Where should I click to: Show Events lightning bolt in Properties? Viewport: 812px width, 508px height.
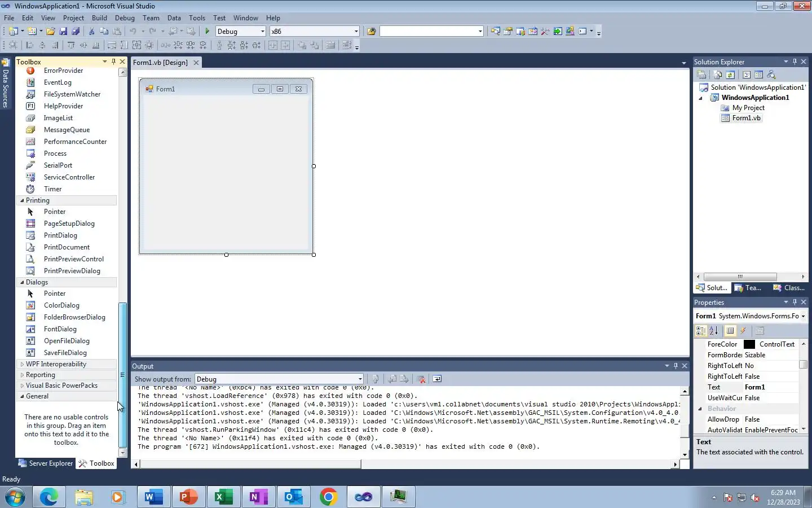(x=743, y=331)
